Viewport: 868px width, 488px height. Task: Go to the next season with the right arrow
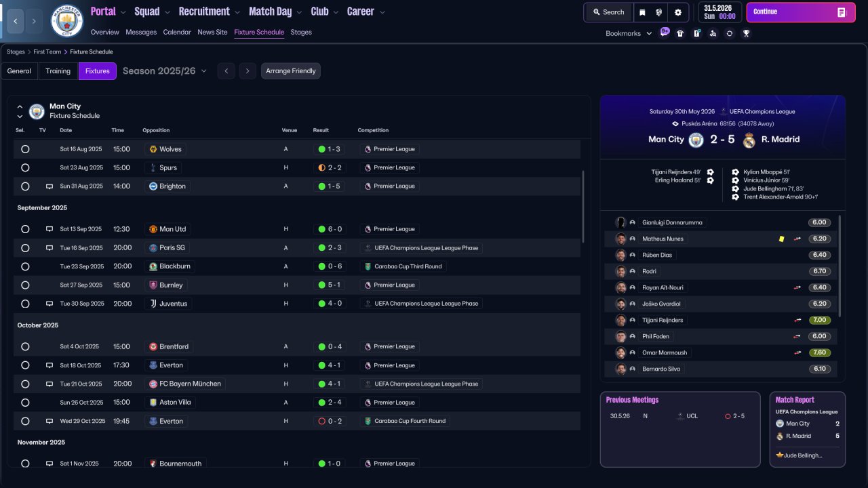(248, 71)
